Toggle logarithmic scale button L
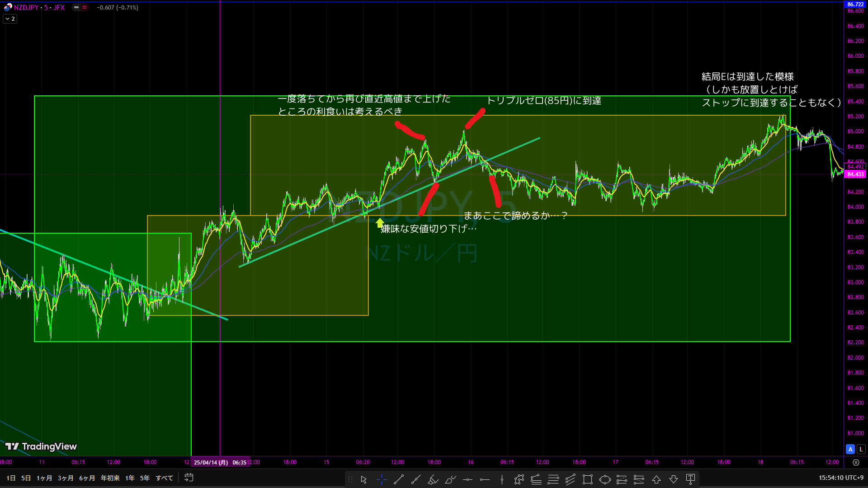This screenshot has width=868, height=488. click(861, 449)
